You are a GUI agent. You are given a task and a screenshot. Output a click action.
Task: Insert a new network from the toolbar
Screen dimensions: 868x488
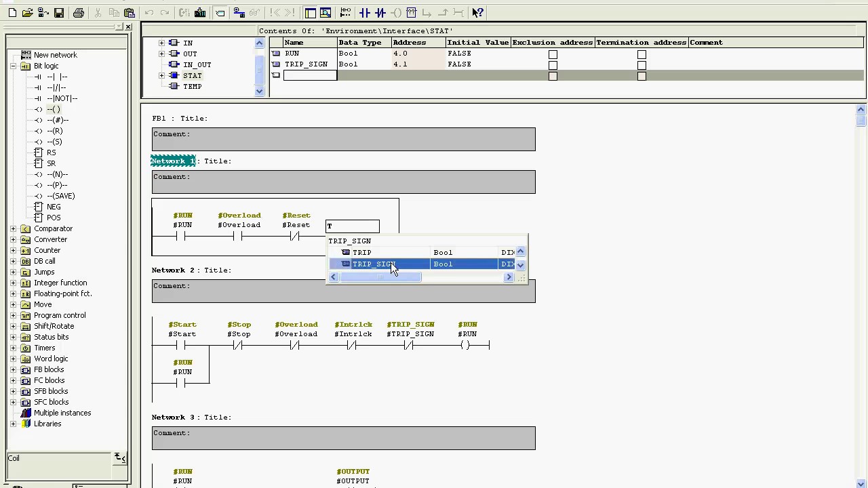point(345,13)
